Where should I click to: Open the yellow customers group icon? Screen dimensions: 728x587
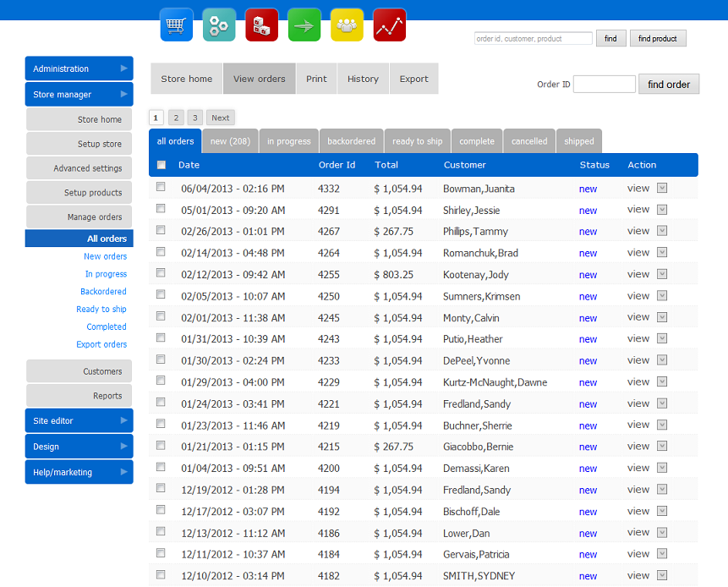tap(347, 25)
